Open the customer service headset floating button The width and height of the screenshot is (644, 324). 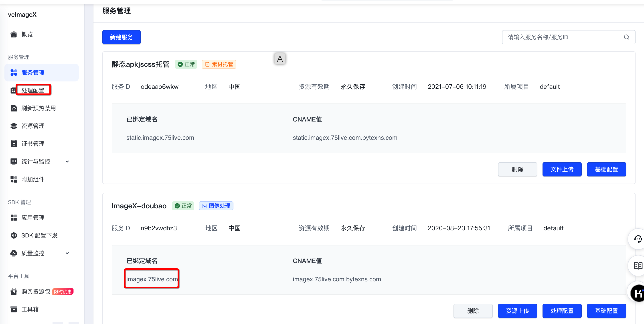pos(638,239)
